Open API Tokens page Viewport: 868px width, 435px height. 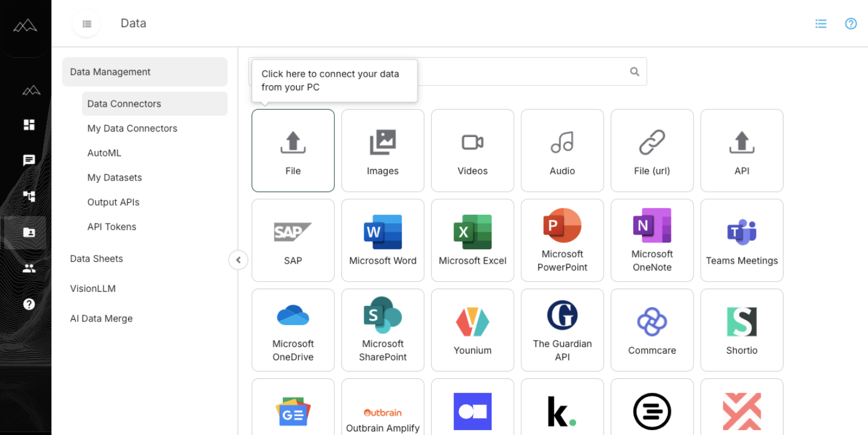pos(112,227)
